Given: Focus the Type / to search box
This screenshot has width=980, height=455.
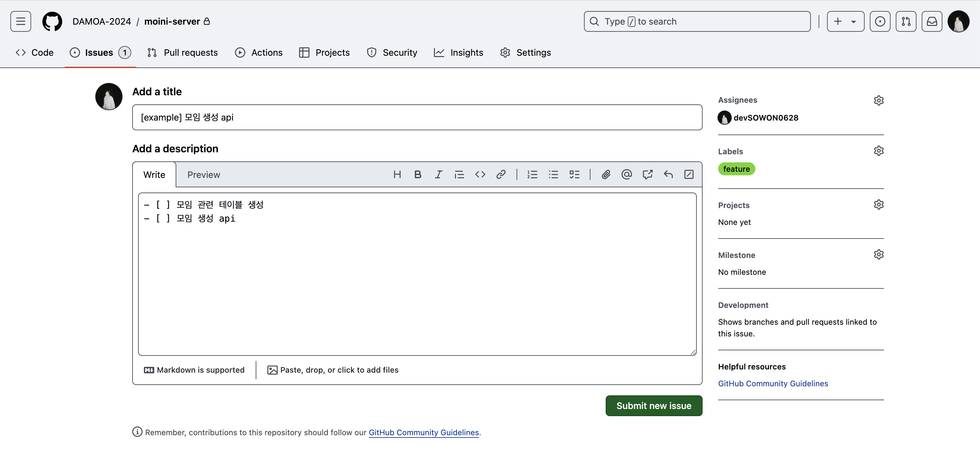Looking at the screenshot, I should (697, 21).
